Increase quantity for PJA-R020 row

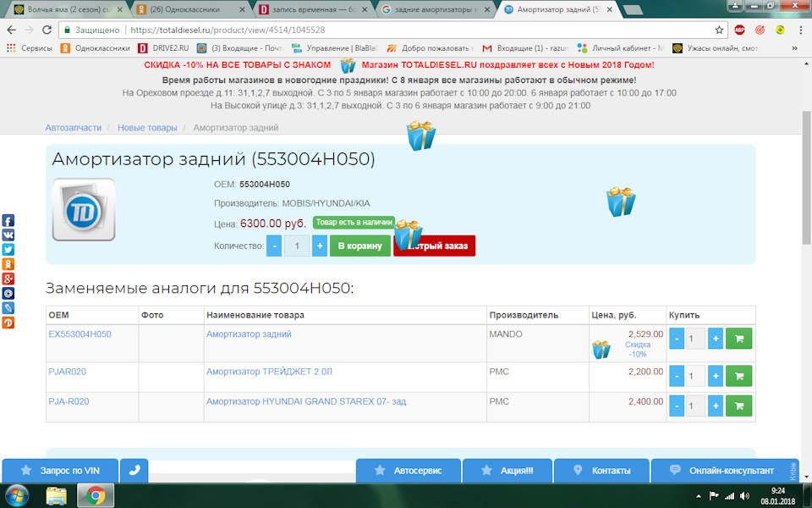tap(716, 406)
